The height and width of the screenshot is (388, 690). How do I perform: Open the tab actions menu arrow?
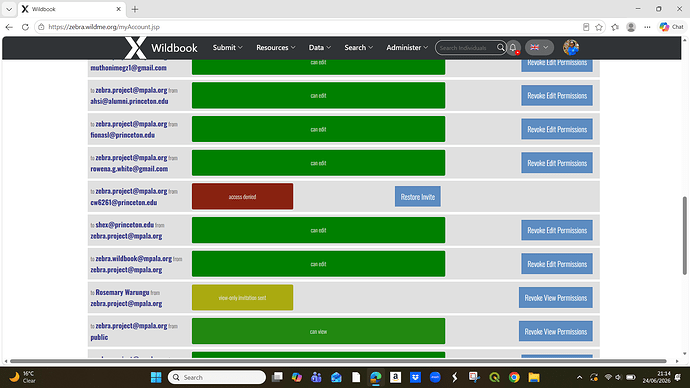tap(9, 9)
